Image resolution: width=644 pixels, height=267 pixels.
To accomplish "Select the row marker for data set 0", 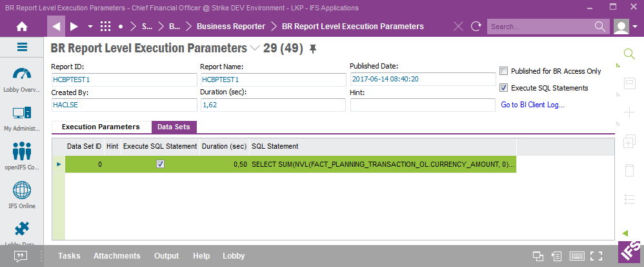I will pos(58,164).
